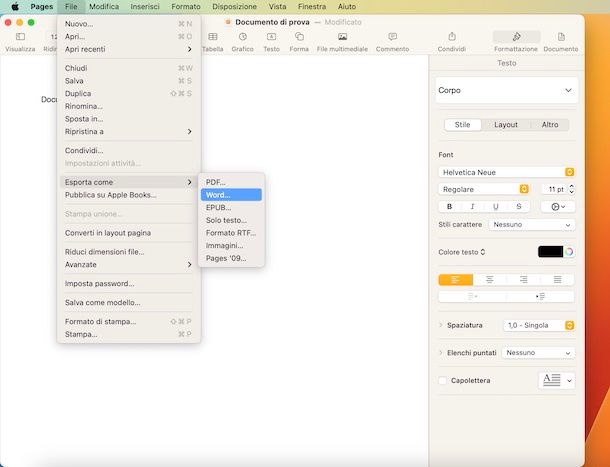The height and width of the screenshot is (467, 610).
Task: Expand the Elenchi puntati section
Action: [441, 353]
